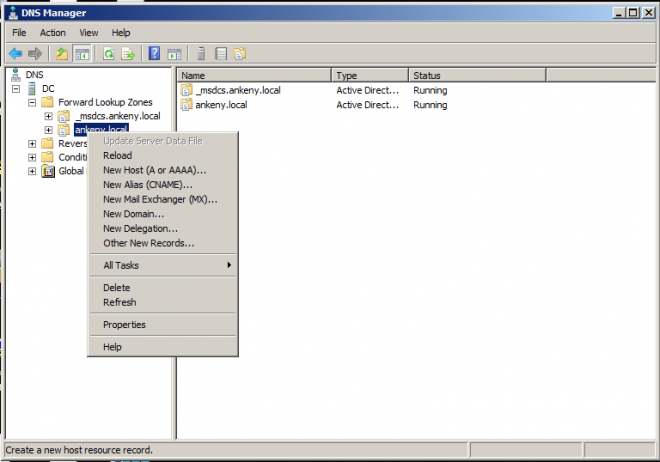Click Running status of _msdcs.ankeny.local row
Screen dimensions: 660x462
tap(430, 90)
